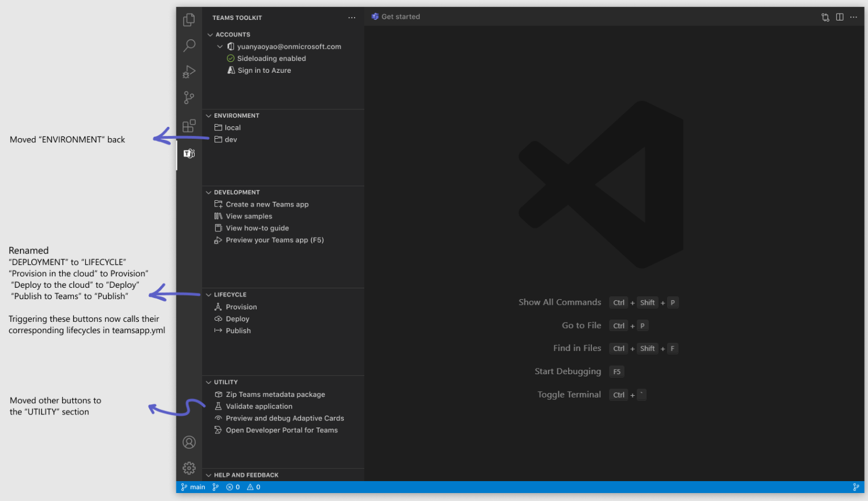868x501 pixels.
Task: Open the Extensions view icon
Action: coord(189,126)
